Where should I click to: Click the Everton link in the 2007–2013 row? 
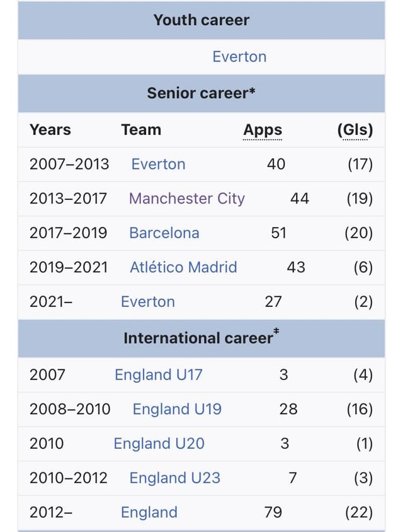tap(158, 165)
